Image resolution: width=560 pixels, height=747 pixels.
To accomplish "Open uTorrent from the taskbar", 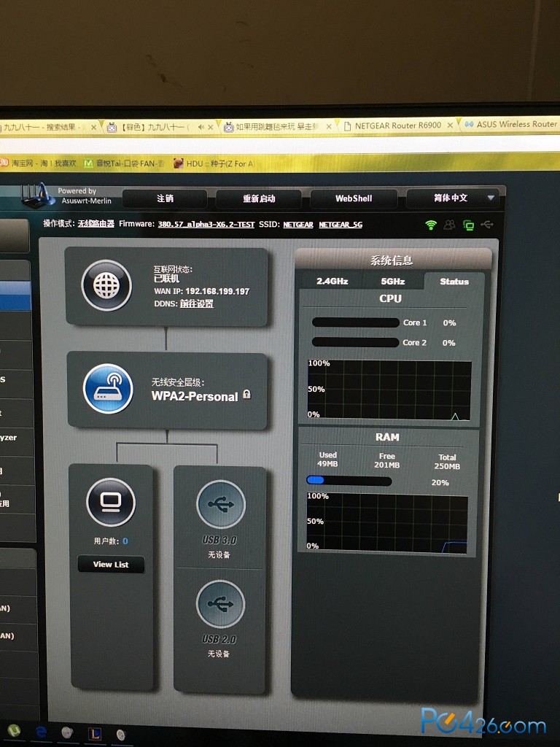I will point(13,731).
